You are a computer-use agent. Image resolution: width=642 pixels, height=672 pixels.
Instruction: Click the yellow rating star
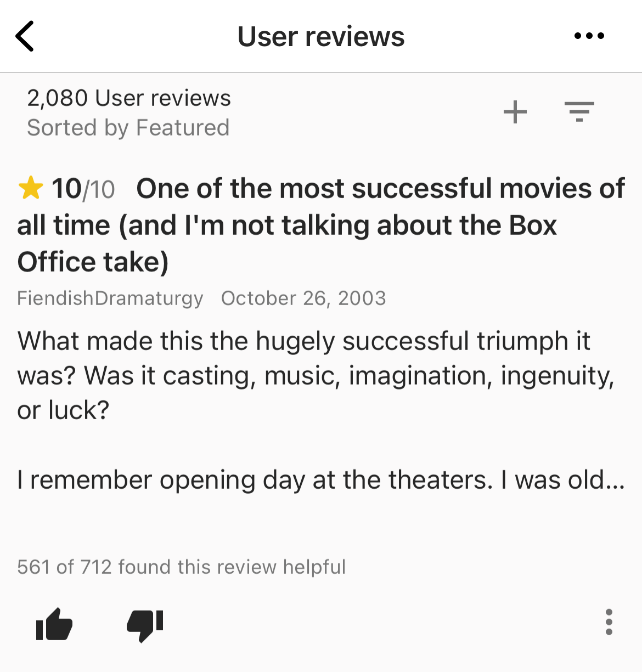tap(31, 188)
